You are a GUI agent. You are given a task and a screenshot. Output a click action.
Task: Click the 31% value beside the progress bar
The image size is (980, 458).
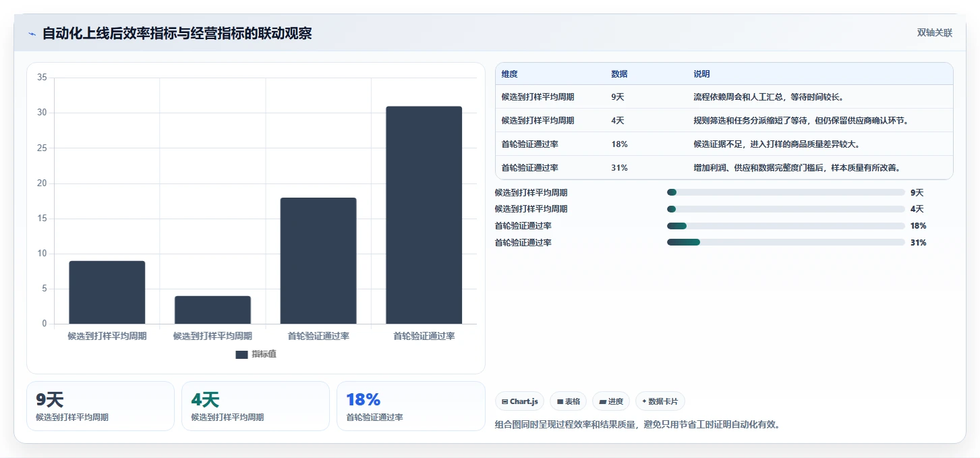coord(919,243)
